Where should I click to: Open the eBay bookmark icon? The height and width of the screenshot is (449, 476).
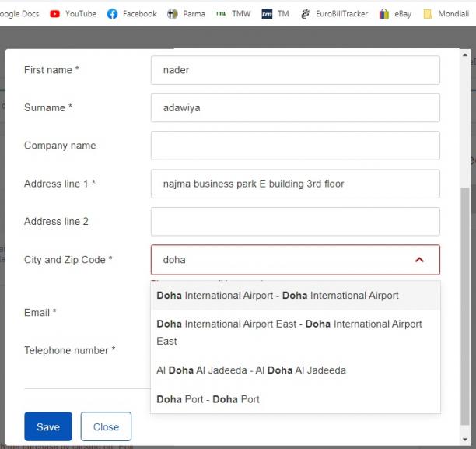pos(384,14)
